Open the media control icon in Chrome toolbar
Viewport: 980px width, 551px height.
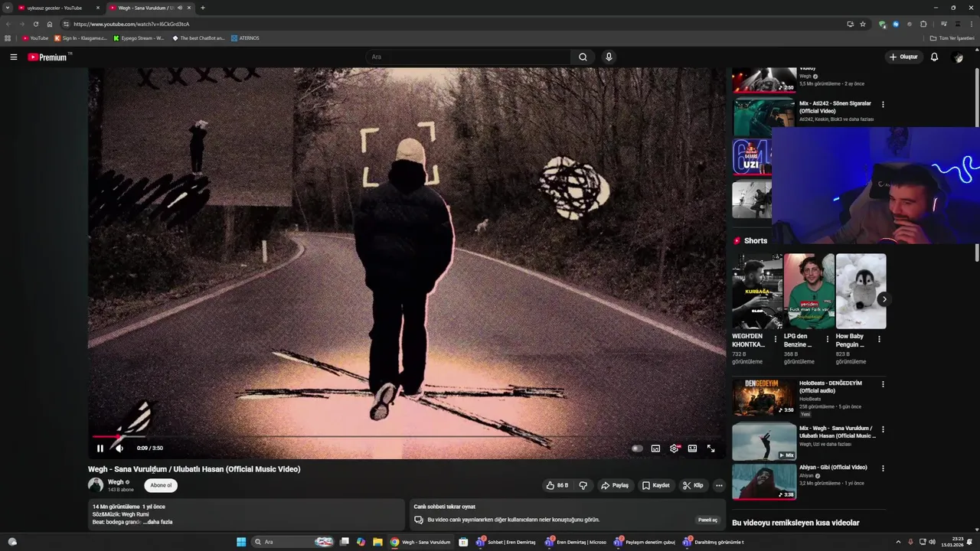pyautogui.click(x=943, y=24)
